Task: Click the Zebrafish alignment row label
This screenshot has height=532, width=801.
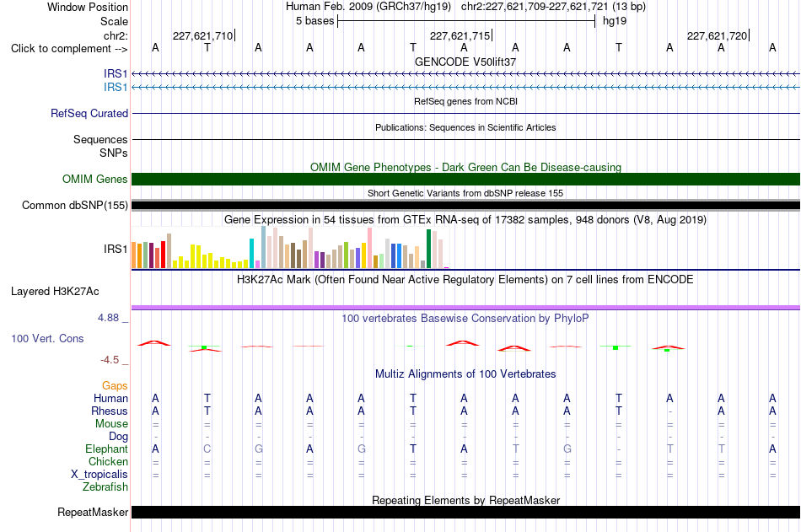Action: [x=105, y=487]
